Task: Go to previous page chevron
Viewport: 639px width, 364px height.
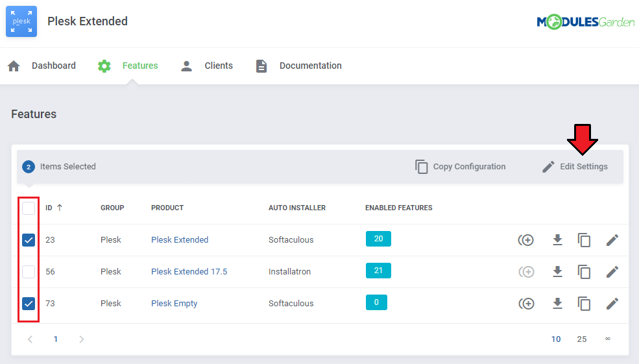Action: click(30, 339)
